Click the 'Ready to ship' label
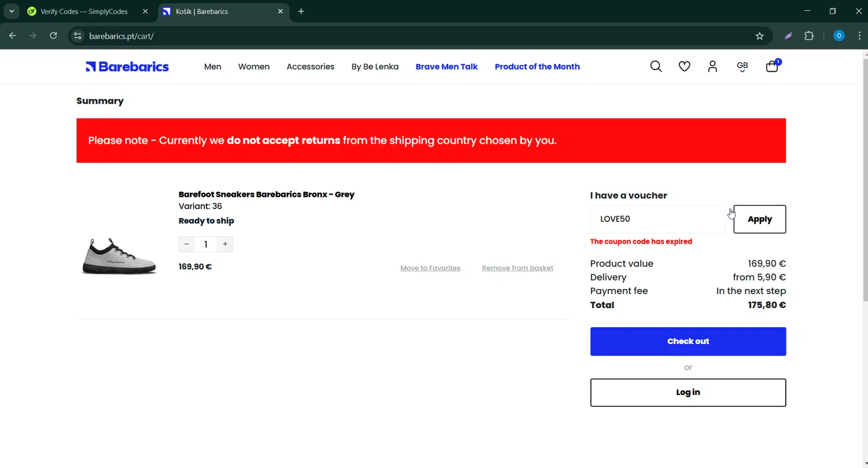868x468 pixels. [x=206, y=221]
